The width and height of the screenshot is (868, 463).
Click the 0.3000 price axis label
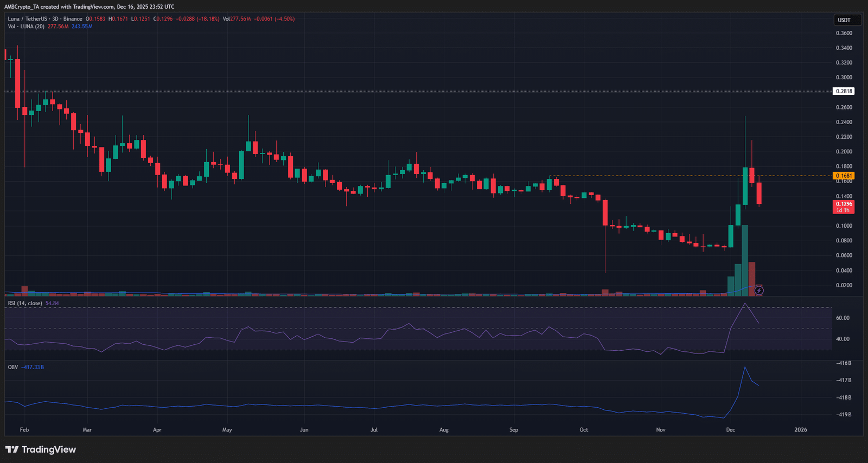pos(844,78)
